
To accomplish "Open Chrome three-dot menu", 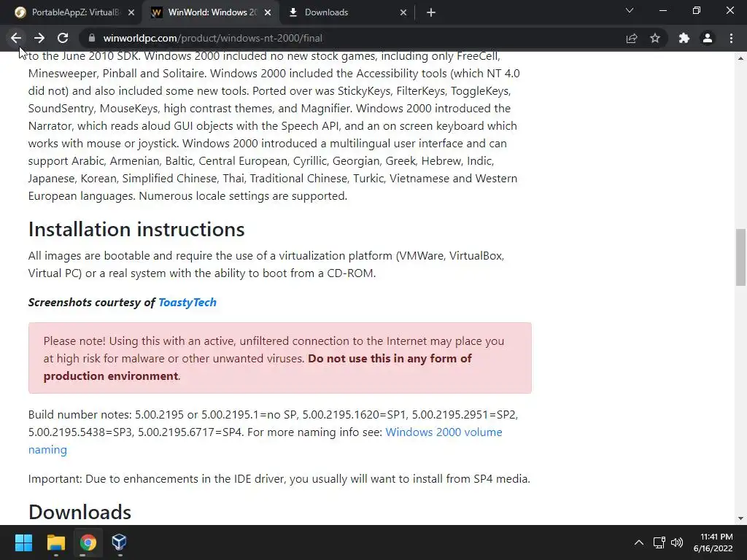I will (x=731, y=38).
